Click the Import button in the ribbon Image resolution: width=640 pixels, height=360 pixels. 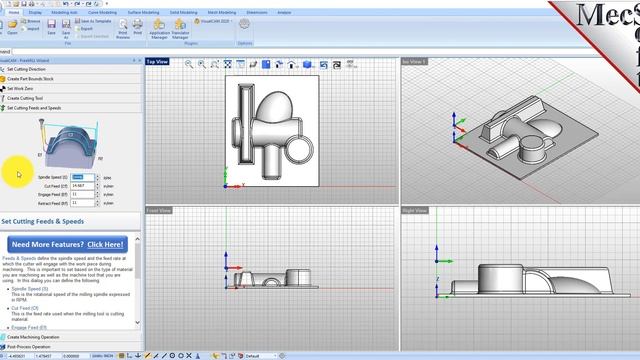pyautogui.click(x=31, y=29)
